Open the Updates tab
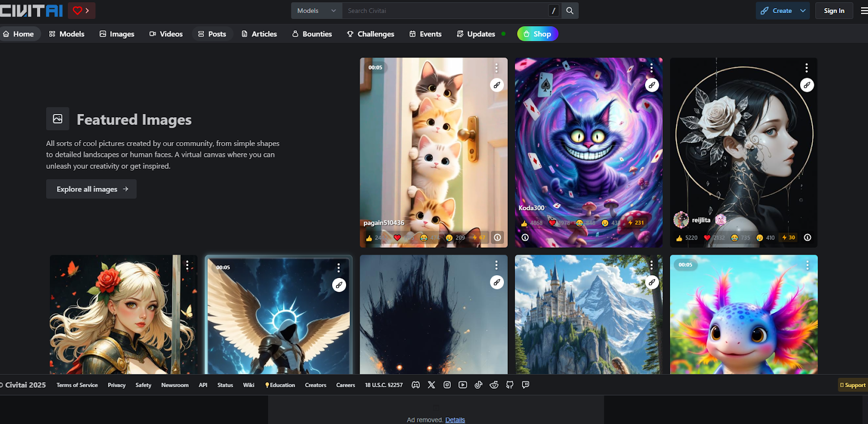Screen dimensions: 868x424 [476, 34]
